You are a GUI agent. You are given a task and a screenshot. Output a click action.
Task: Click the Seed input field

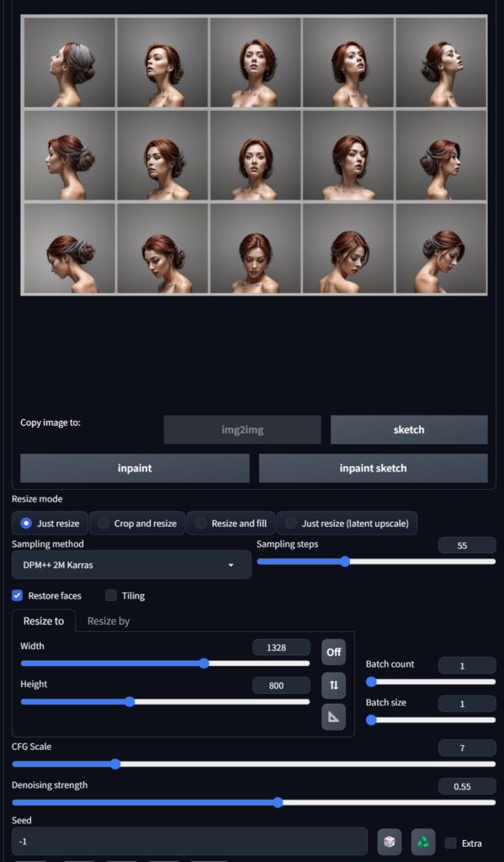click(189, 842)
